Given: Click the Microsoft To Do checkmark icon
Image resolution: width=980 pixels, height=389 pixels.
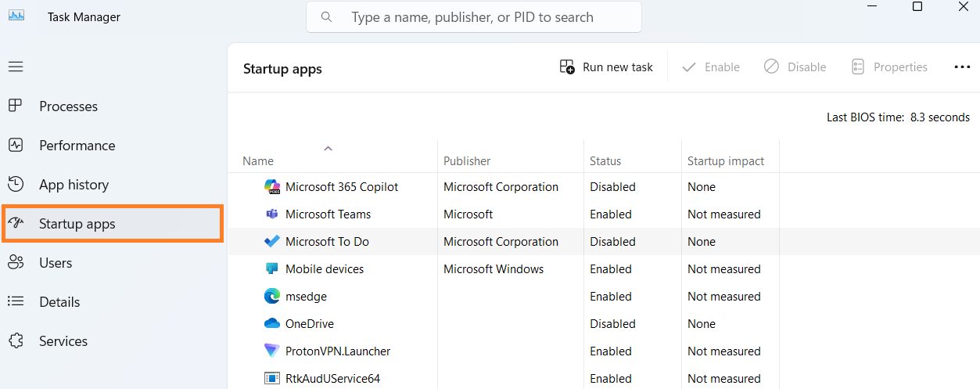Looking at the screenshot, I should tap(272, 242).
